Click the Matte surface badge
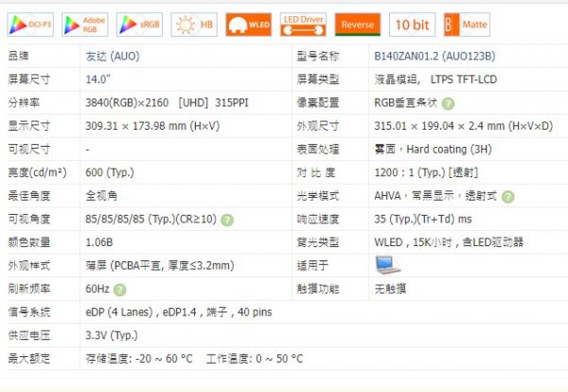 (467, 25)
